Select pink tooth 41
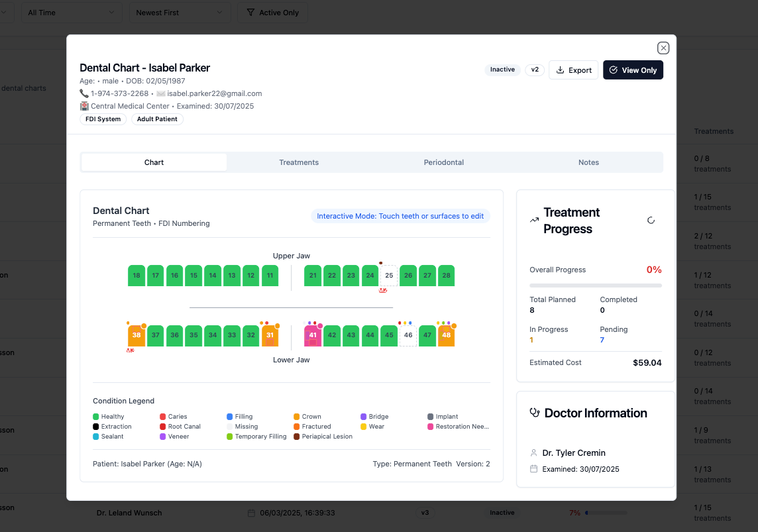 (313, 335)
